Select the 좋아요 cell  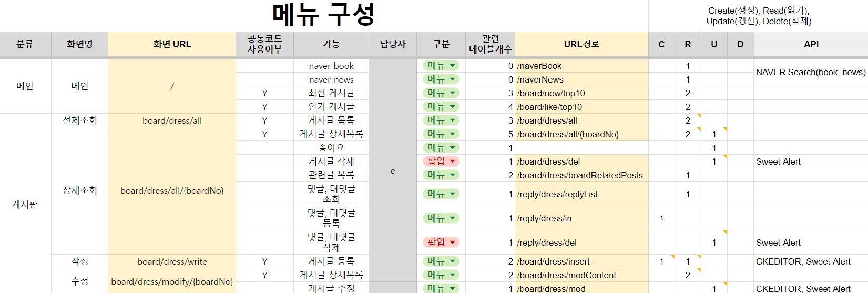coord(331,148)
